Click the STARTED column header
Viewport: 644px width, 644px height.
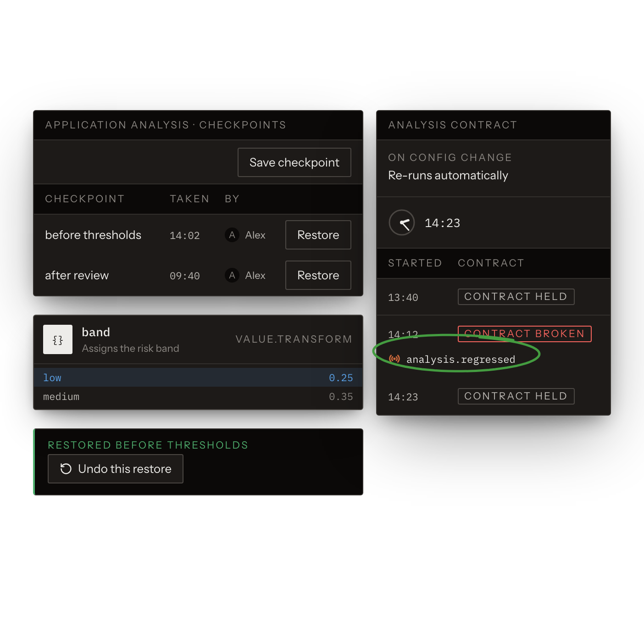coord(415,263)
